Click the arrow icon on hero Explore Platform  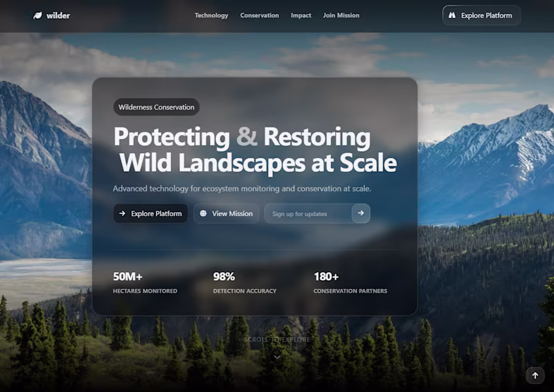(123, 213)
